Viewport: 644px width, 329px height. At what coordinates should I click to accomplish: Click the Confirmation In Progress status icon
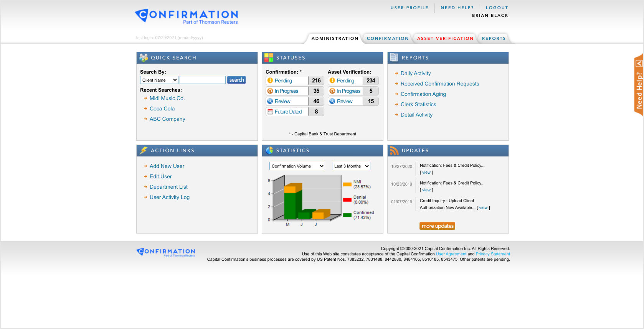[x=270, y=91]
